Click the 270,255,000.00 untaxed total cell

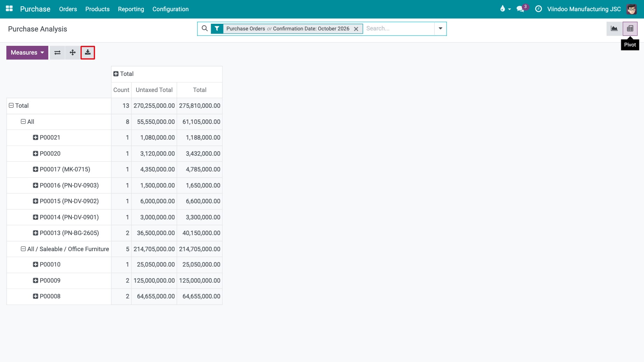[x=154, y=106]
